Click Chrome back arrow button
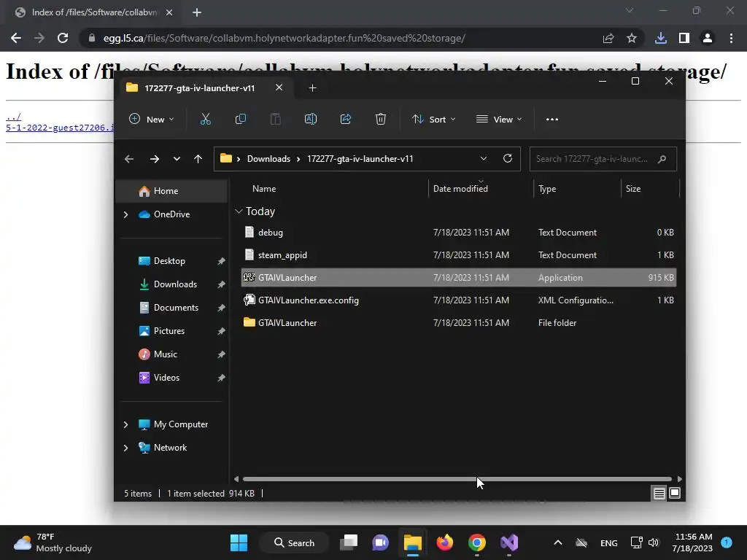Screen dimensions: 747x560 point(16,38)
